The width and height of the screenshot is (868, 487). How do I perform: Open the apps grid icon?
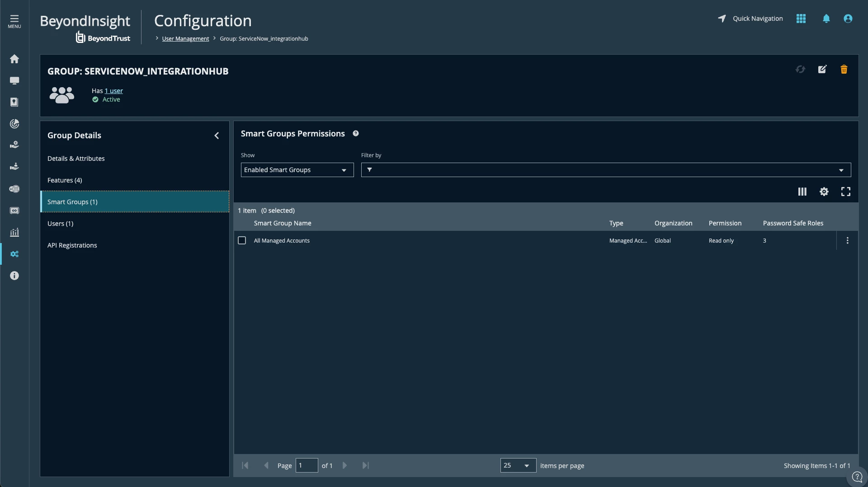click(801, 19)
